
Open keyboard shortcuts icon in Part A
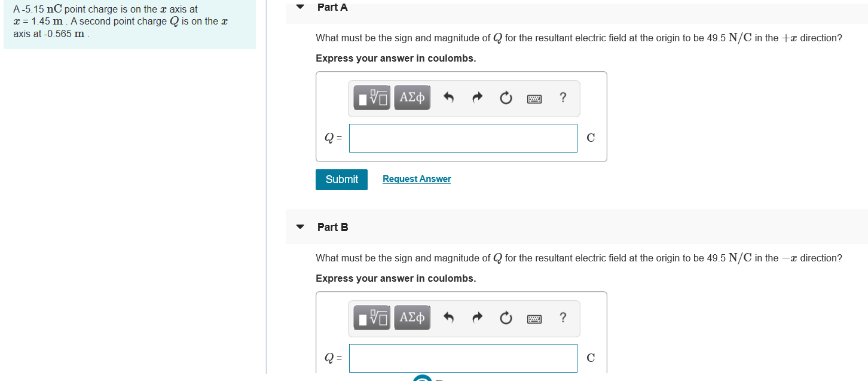[534, 99]
